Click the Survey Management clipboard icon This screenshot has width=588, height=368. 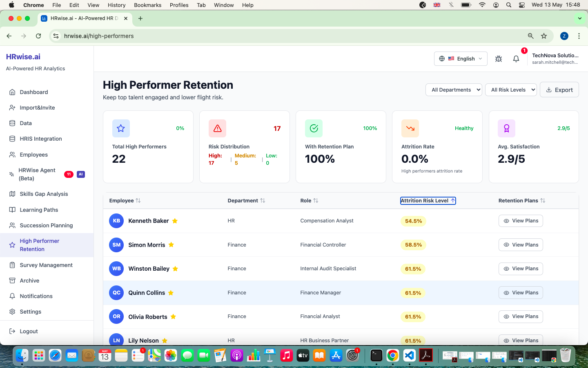tap(12, 265)
